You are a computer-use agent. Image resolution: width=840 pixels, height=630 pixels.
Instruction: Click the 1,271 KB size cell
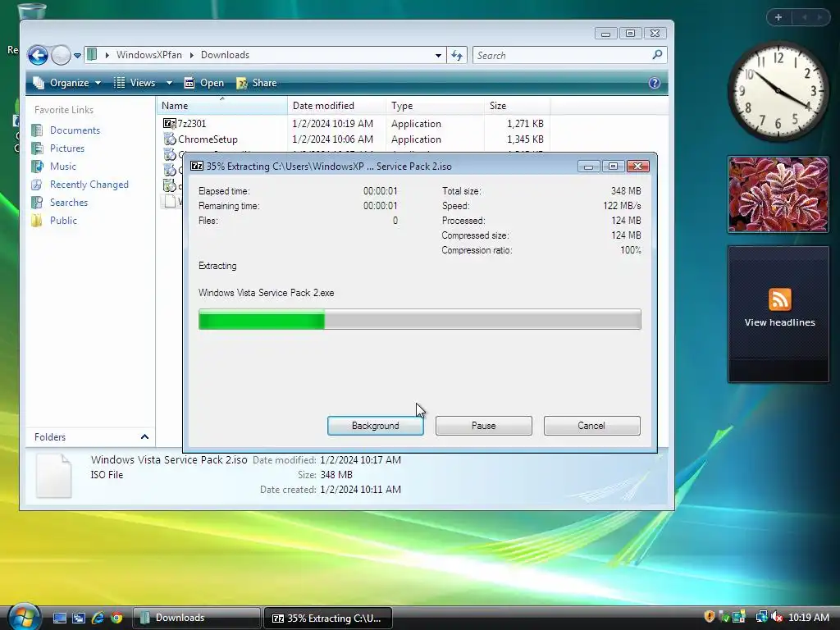[525, 124]
